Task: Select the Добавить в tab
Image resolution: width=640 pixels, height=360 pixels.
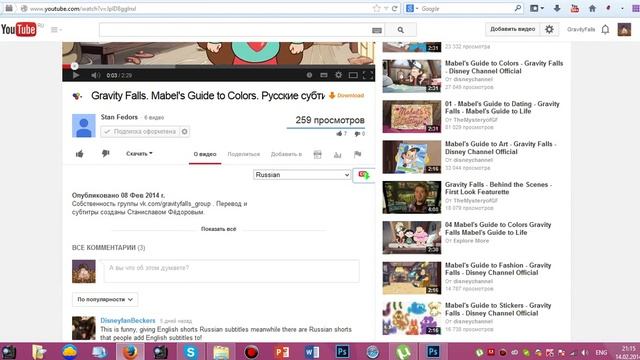Action: (x=286, y=154)
